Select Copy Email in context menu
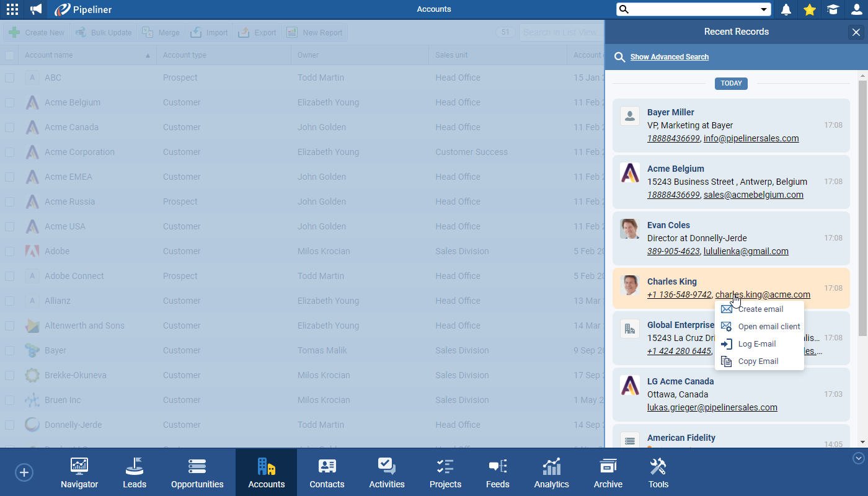Image resolution: width=868 pixels, height=496 pixels. (x=758, y=361)
